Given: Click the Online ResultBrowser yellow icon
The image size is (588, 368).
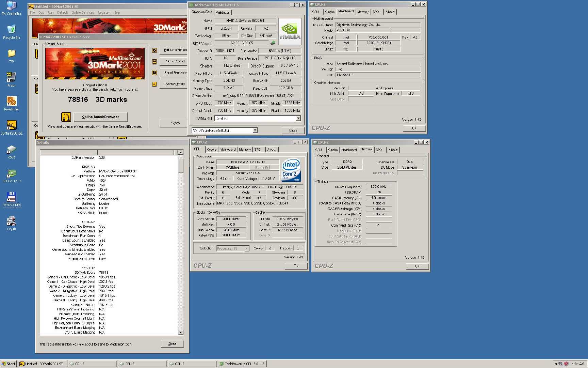Looking at the screenshot, I should coord(66,117).
